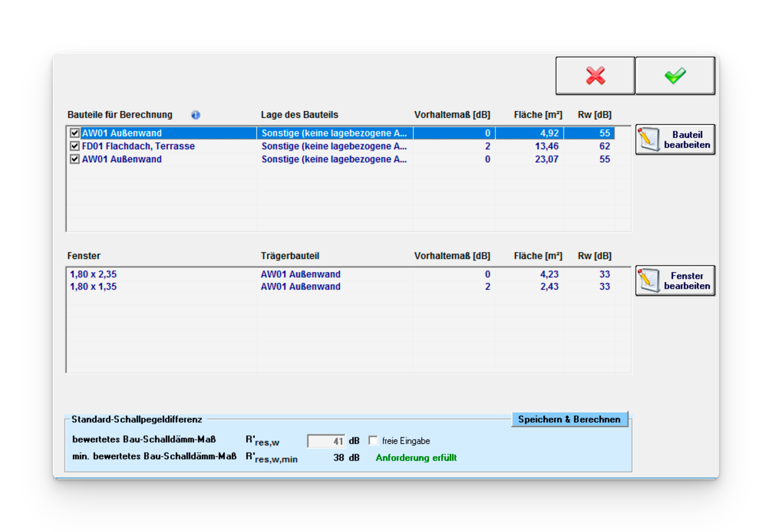Screen dimensions: 772x532
Task: Uncheck the third-row AW01 Außenwand checkbox
Action: (74, 159)
